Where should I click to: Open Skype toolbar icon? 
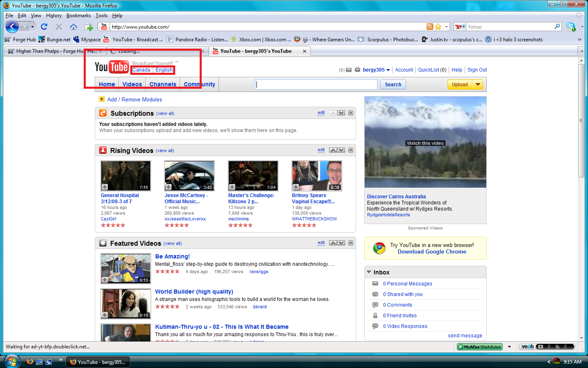tap(571, 27)
